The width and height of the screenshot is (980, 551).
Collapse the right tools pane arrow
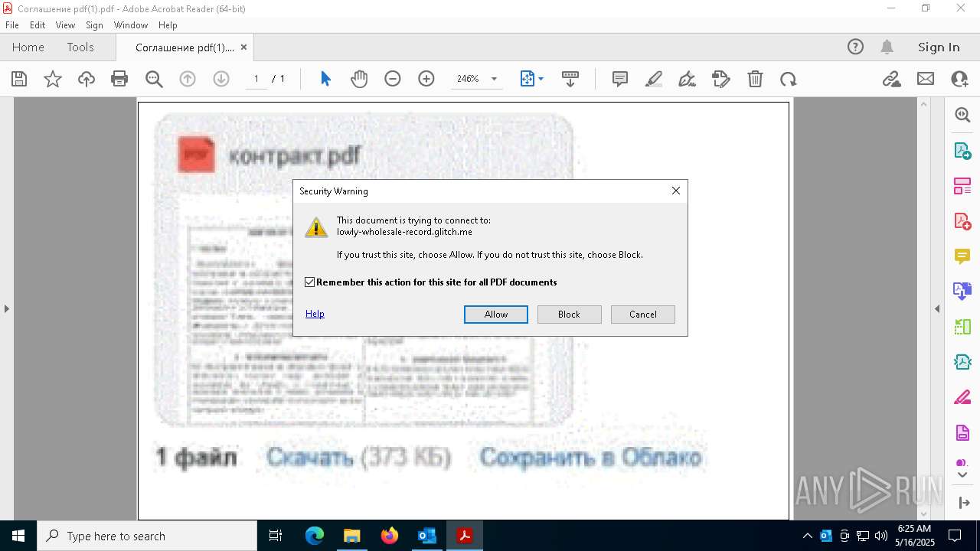click(937, 308)
